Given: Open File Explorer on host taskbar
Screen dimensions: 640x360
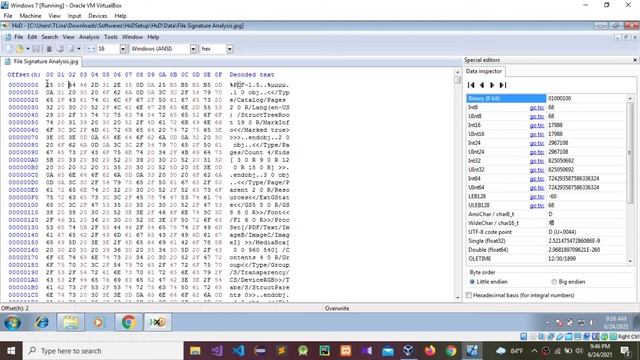Looking at the screenshot, I should coord(195,351).
